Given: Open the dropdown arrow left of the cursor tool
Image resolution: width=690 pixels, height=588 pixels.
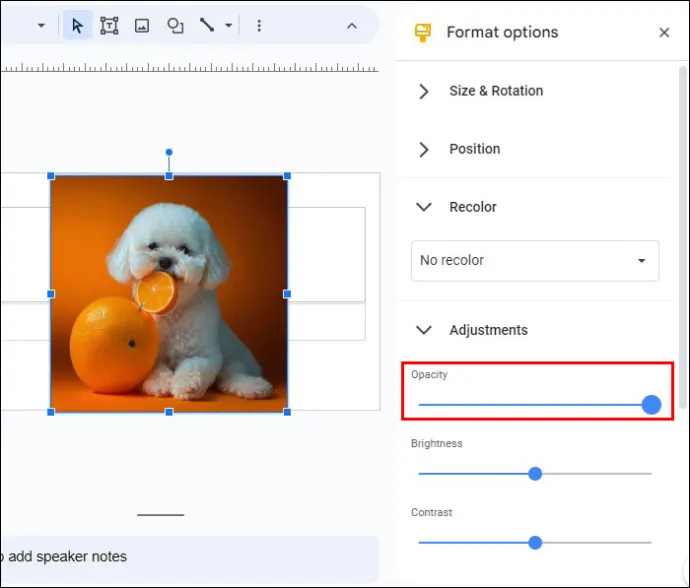Looking at the screenshot, I should coord(41,26).
